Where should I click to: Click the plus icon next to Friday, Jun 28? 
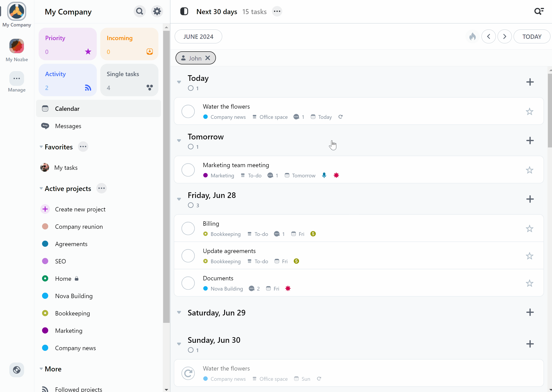point(530,199)
